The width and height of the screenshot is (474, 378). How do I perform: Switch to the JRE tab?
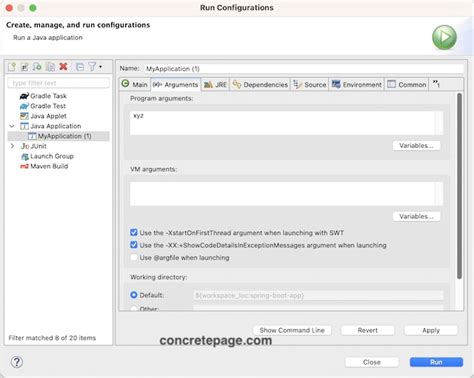click(215, 84)
